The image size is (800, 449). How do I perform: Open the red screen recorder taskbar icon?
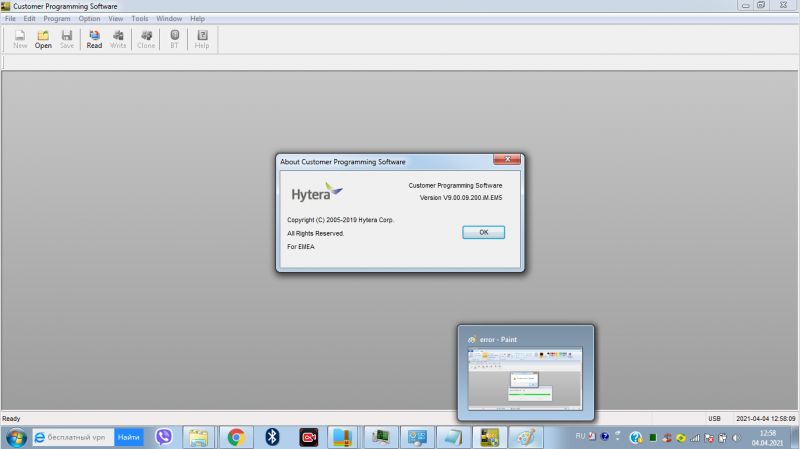point(309,437)
